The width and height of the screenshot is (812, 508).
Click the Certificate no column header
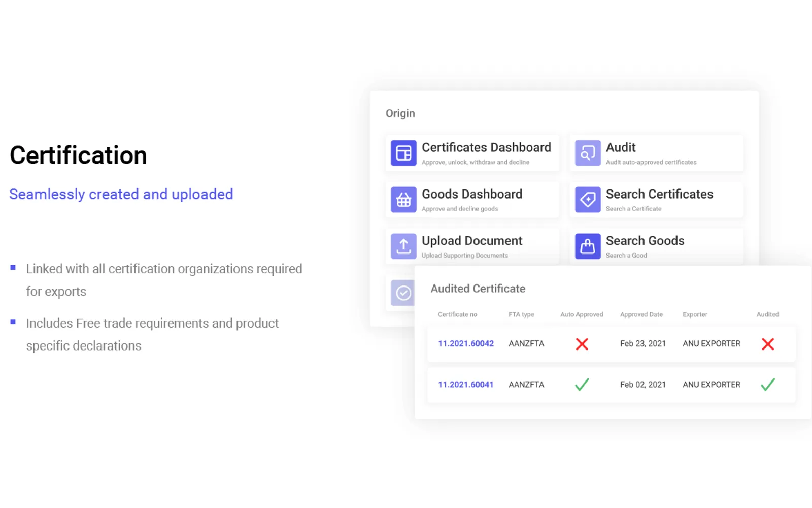coord(457,314)
